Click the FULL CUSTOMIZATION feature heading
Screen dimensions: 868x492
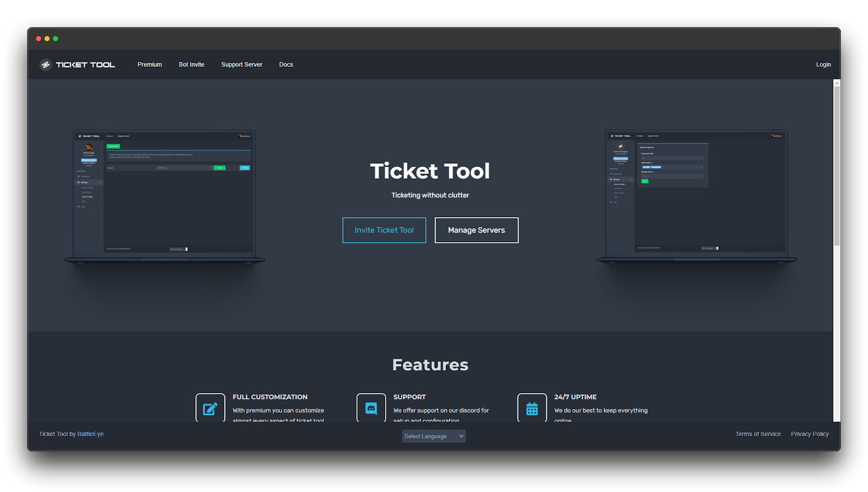pos(270,397)
